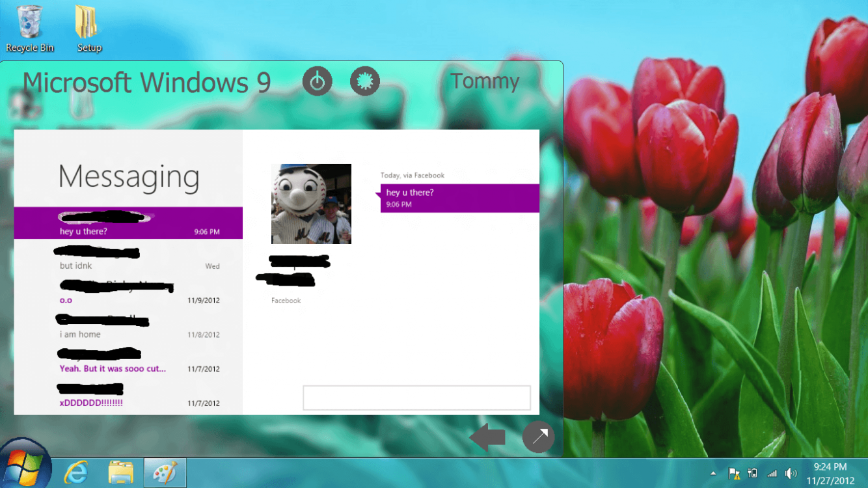The image size is (868, 488).
Task: Click the round diagonal arrow expand icon
Action: pos(539,437)
